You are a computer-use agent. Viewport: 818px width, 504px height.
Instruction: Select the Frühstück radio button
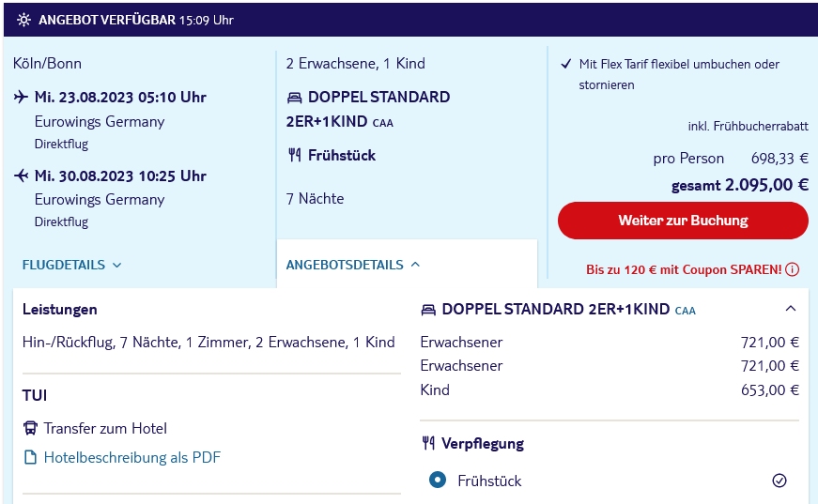(438, 480)
